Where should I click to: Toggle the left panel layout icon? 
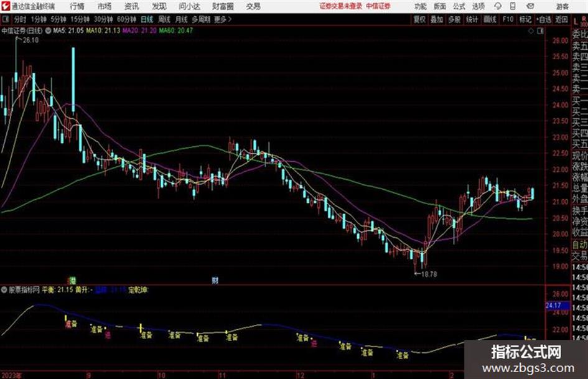pyautogui.click(x=6, y=19)
